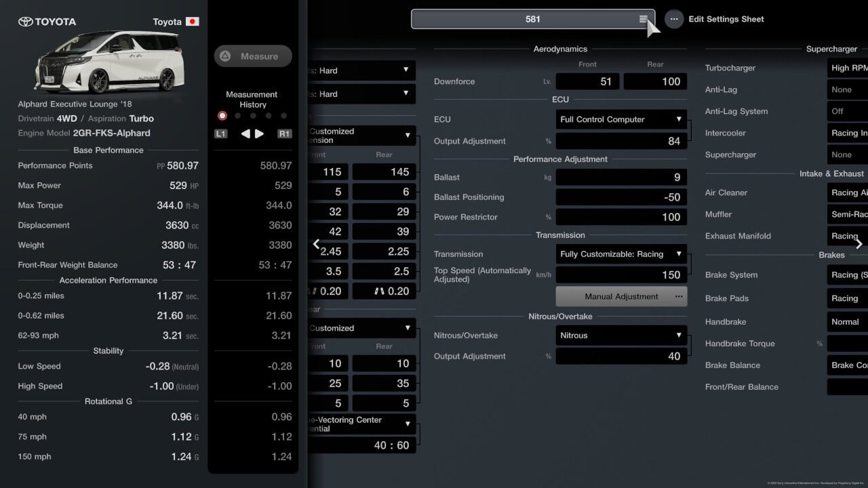
Task: Select rear differential value 35
Action: coord(384,384)
